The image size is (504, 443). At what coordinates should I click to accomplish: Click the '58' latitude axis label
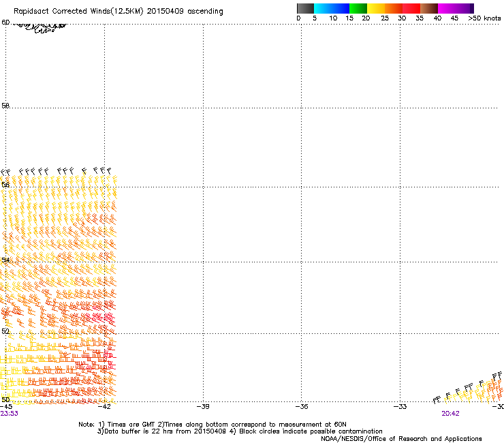tap(5, 106)
